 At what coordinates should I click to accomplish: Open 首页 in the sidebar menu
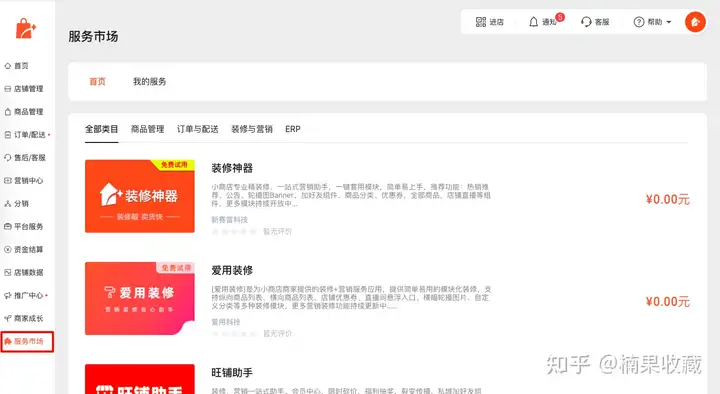(x=21, y=66)
